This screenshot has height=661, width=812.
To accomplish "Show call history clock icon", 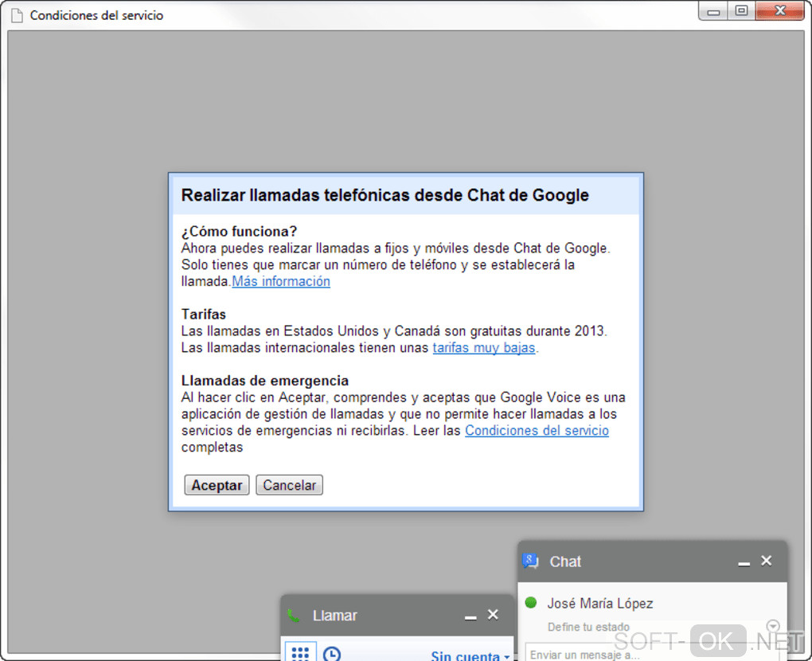I will 332,654.
